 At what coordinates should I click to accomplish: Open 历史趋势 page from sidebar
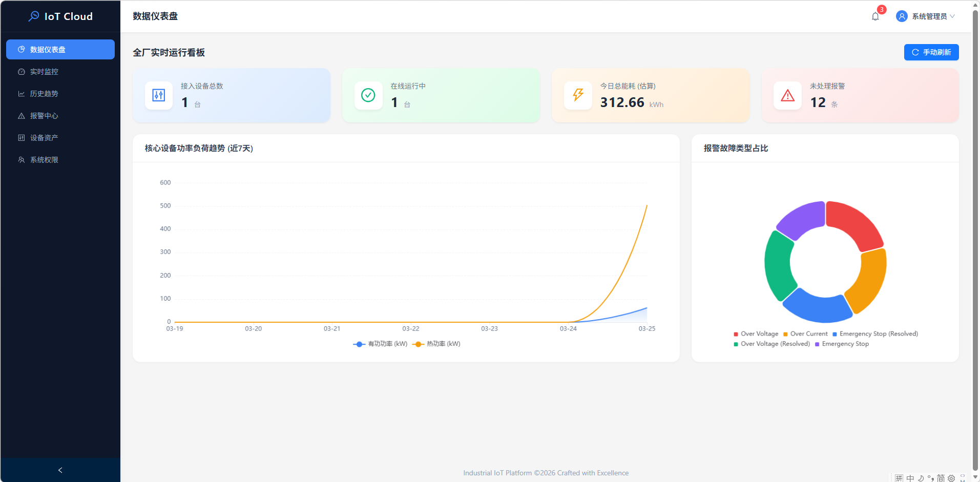coord(44,94)
